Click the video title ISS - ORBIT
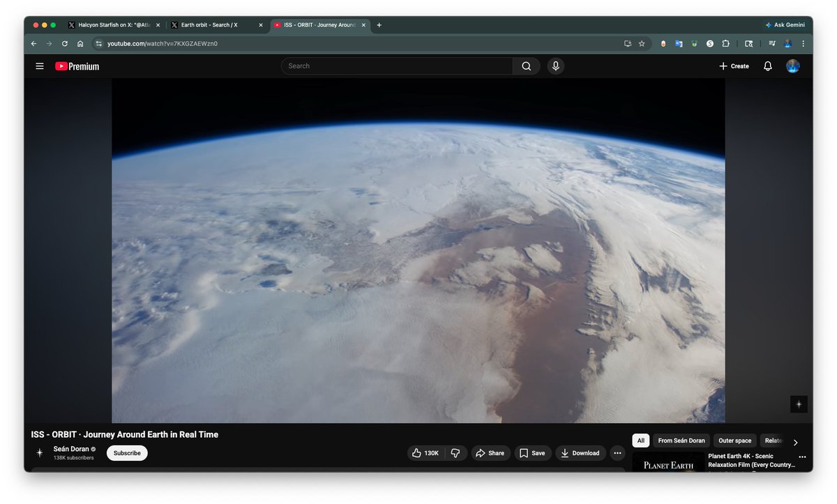Viewport: 837px width, 504px height. point(125,434)
